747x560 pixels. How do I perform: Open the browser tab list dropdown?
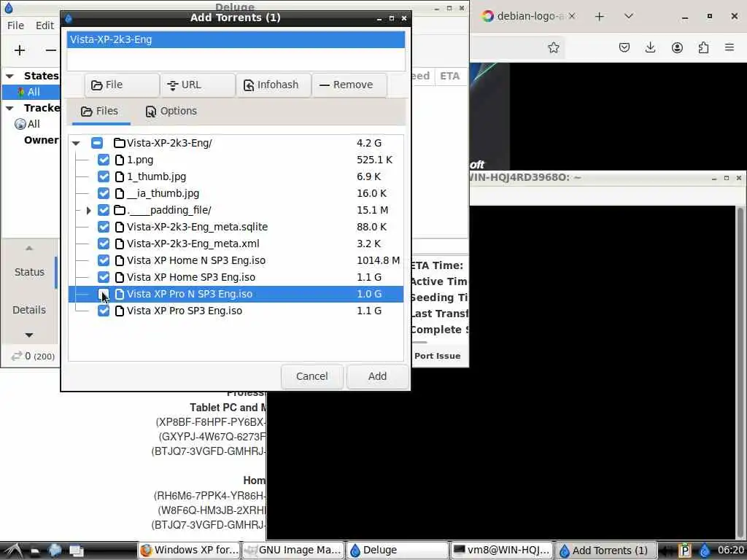(629, 16)
